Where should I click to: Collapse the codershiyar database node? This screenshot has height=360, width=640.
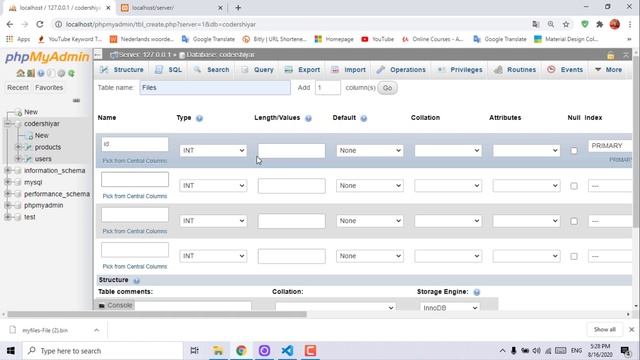8,124
